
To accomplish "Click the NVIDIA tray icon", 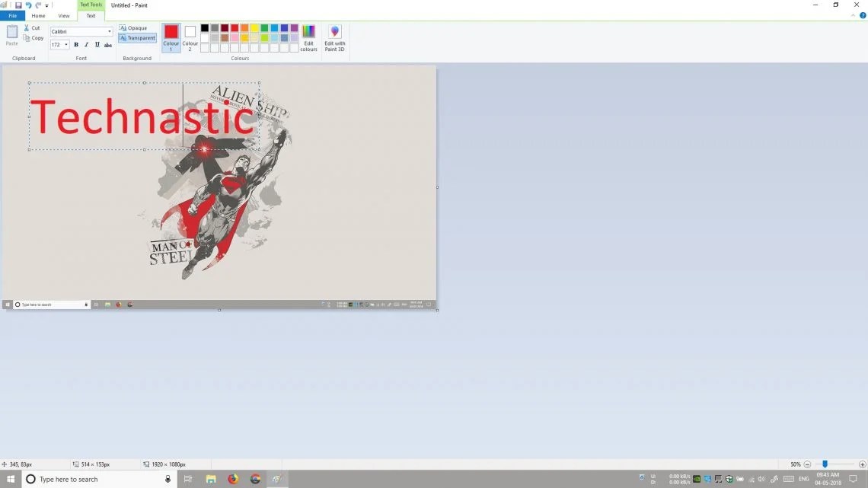I will pyautogui.click(x=697, y=479).
